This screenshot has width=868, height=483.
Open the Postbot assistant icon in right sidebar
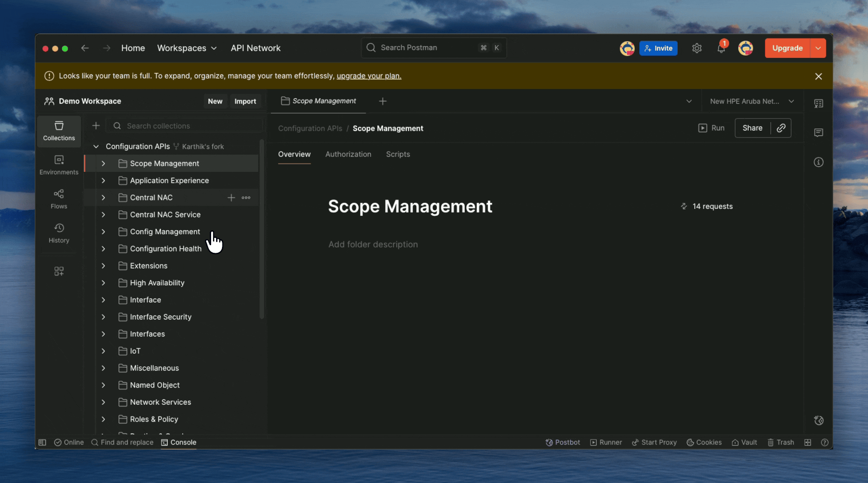pos(818,421)
